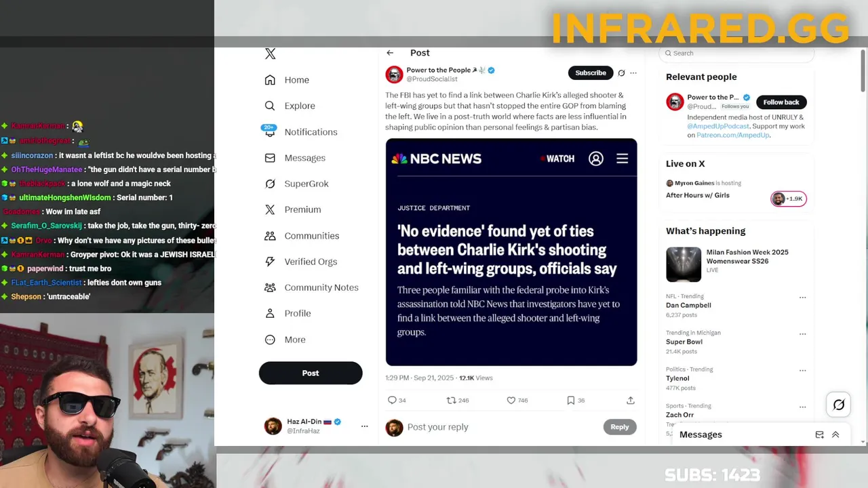The image size is (868, 488).
Task: Open options for Dan Campbell trend
Action: 803,298
